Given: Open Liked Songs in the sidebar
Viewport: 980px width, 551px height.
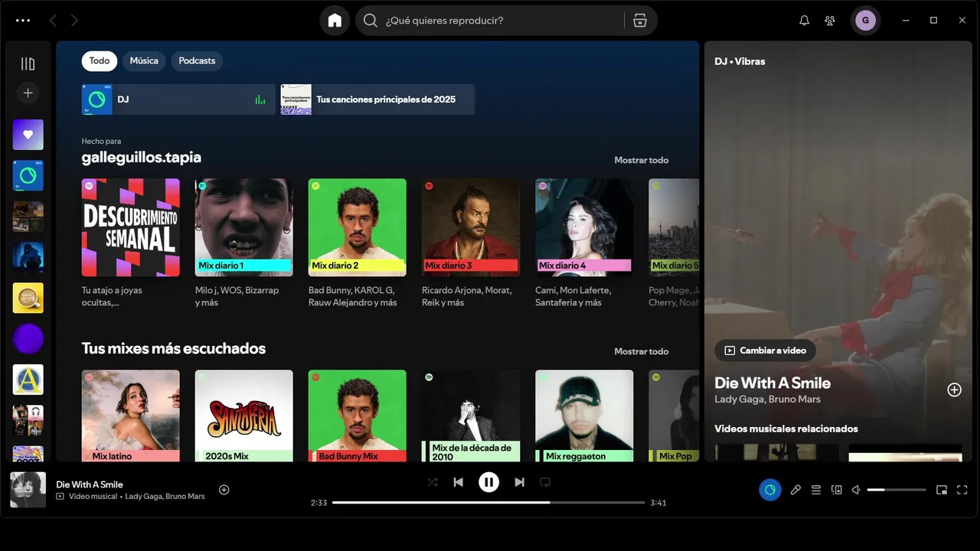Looking at the screenshot, I should click(x=28, y=135).
